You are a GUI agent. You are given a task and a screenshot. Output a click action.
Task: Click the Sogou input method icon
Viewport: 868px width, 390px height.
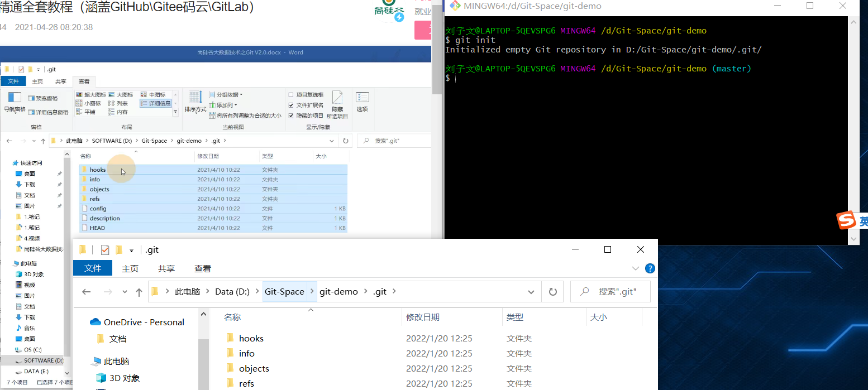(x=847, y=220)
